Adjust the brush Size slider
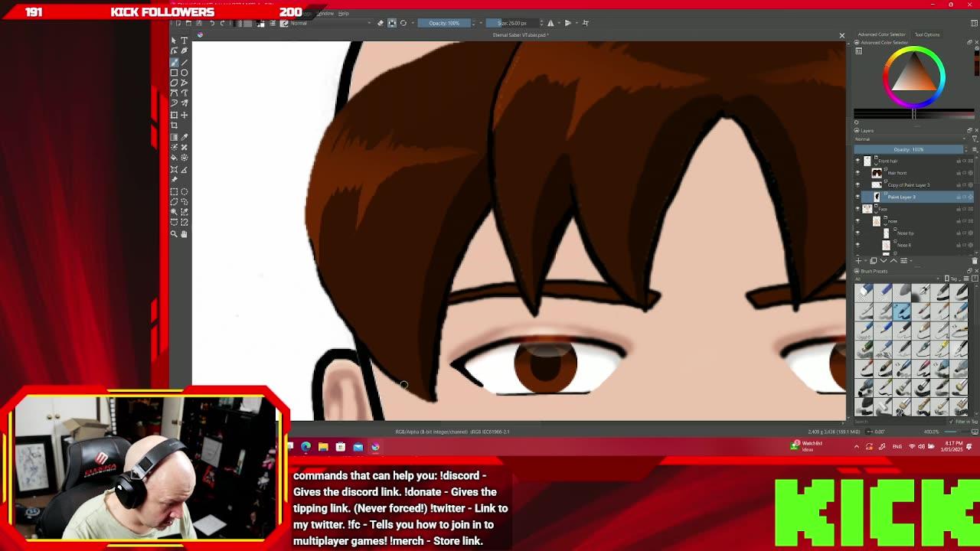The image size is (980, 551). (512, 23)
